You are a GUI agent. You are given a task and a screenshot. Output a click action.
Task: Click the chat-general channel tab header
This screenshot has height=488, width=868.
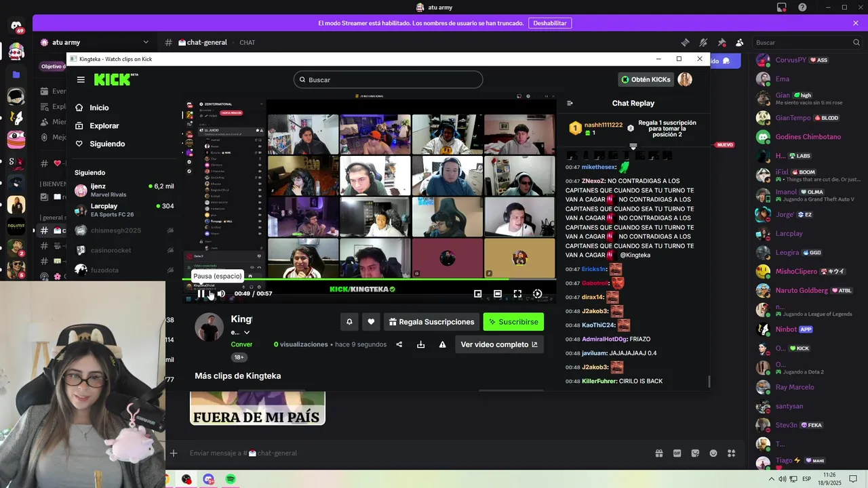coord(202,43)
